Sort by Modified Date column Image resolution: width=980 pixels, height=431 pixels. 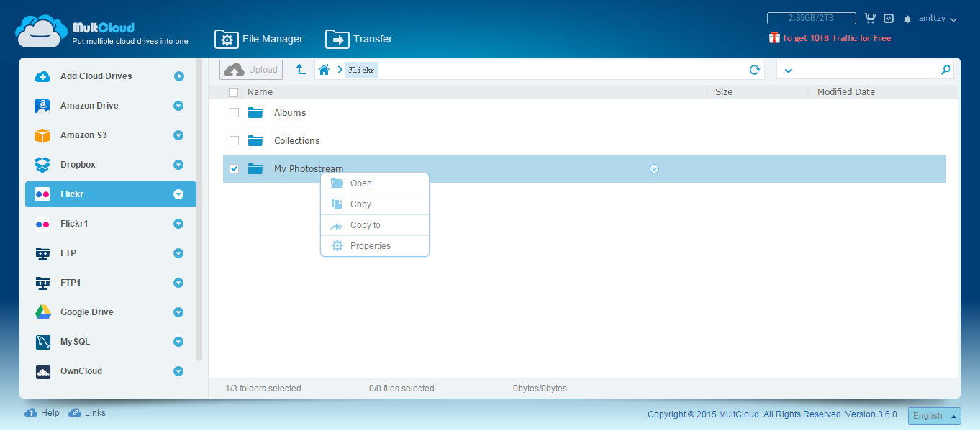point(846,92)
